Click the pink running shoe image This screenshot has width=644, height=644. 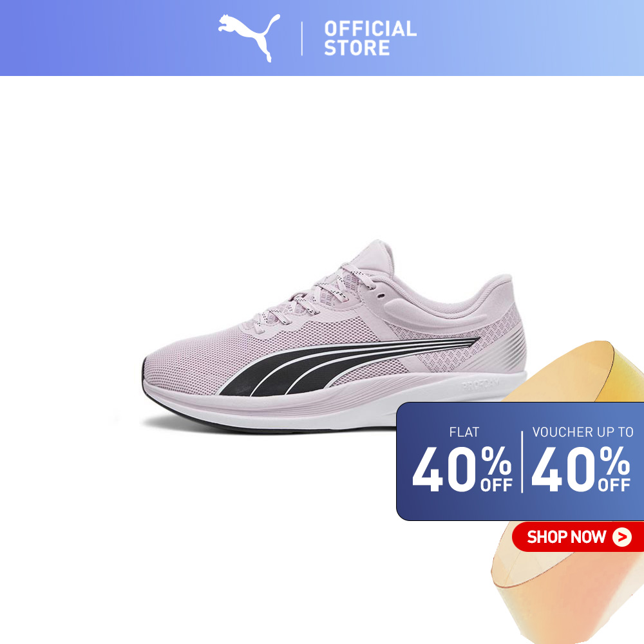tap(334, 336)
